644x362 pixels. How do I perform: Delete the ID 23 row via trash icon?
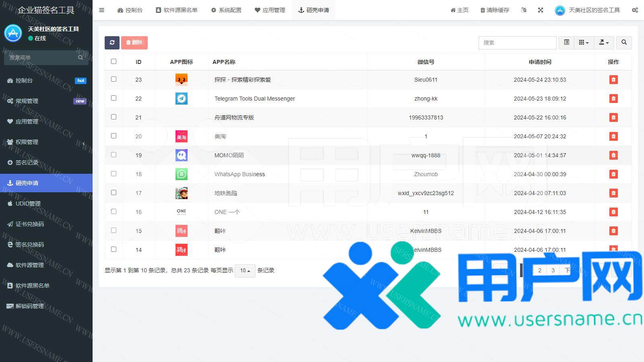pyautogui.click(x=613, y=80)
